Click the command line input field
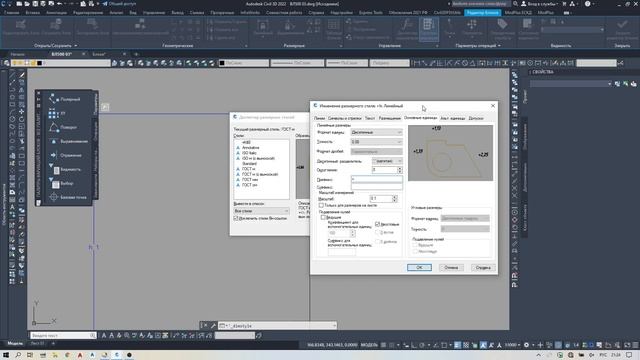Image resolution: width=640 pixels, height=360 pixels. pyautogui.click(x=278, y=326)
